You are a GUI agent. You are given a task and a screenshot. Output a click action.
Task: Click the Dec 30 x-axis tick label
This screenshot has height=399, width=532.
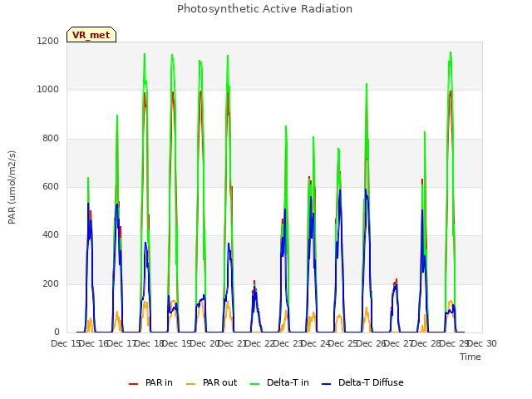point(482,343)
